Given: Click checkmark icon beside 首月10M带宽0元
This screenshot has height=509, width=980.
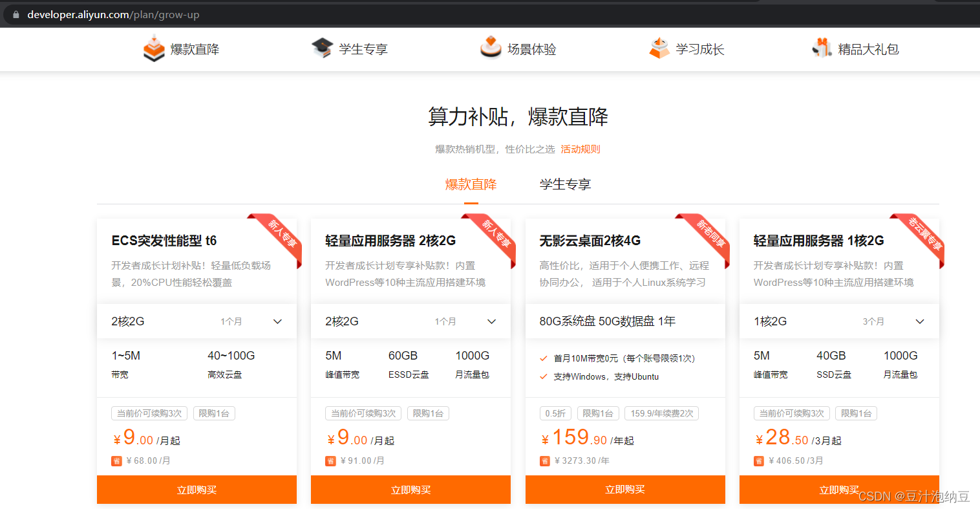Looking at the screenshot, I should (544, 358).
